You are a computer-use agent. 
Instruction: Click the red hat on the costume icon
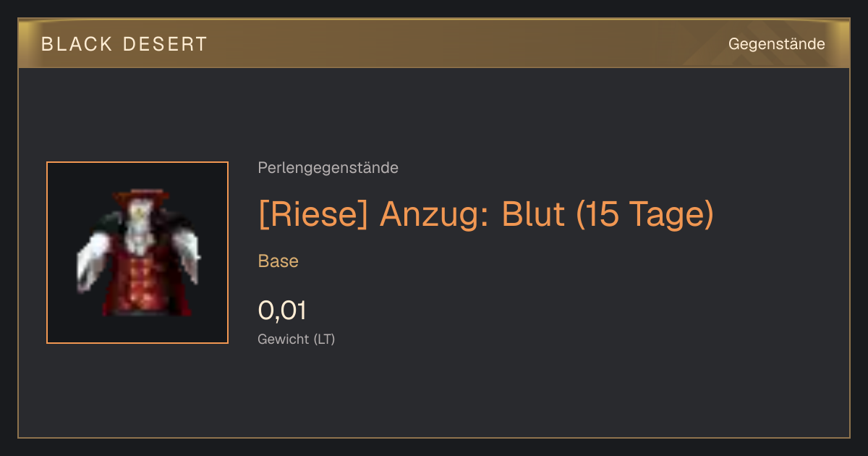[140, 195]
